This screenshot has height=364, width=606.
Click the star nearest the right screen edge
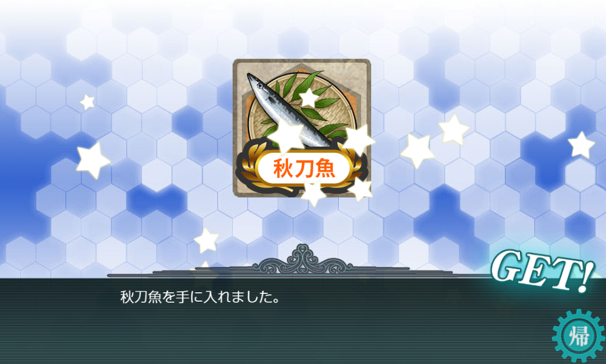coord(581,145)
